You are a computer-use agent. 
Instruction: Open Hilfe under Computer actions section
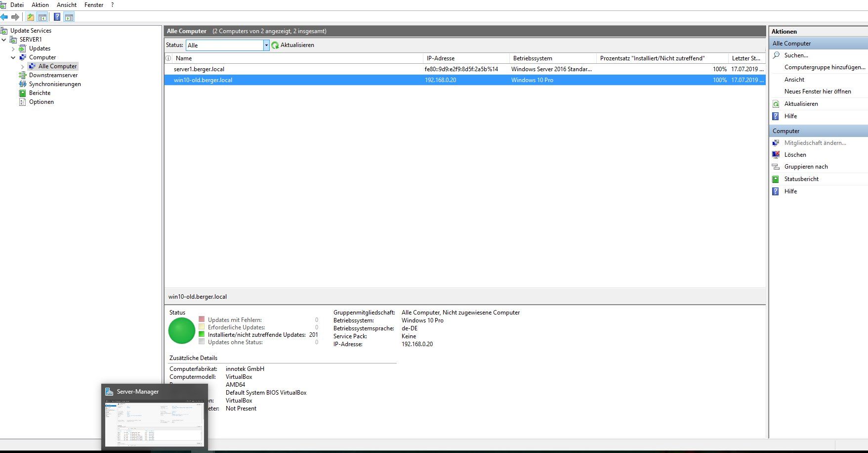(x=790, y=191)
